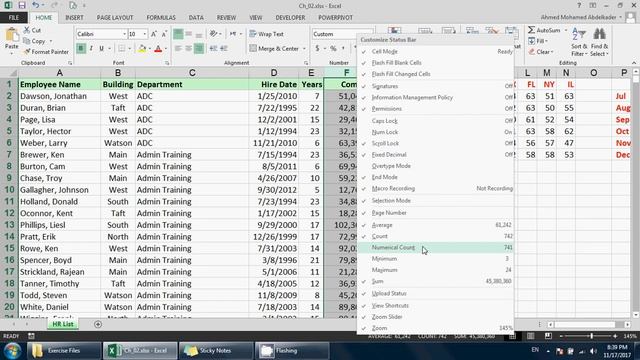Open Sticky Notes from the taskbar
This screenshot has height=360, width=640.
[x=216, y=351]
